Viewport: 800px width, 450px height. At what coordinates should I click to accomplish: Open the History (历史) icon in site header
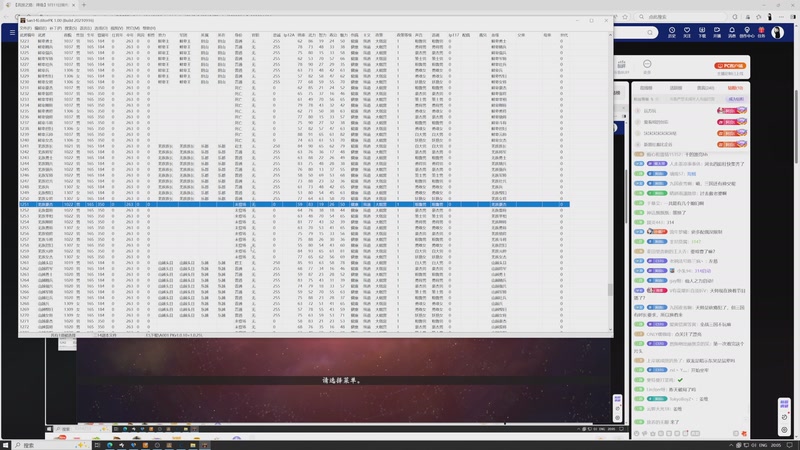(672, 32)
